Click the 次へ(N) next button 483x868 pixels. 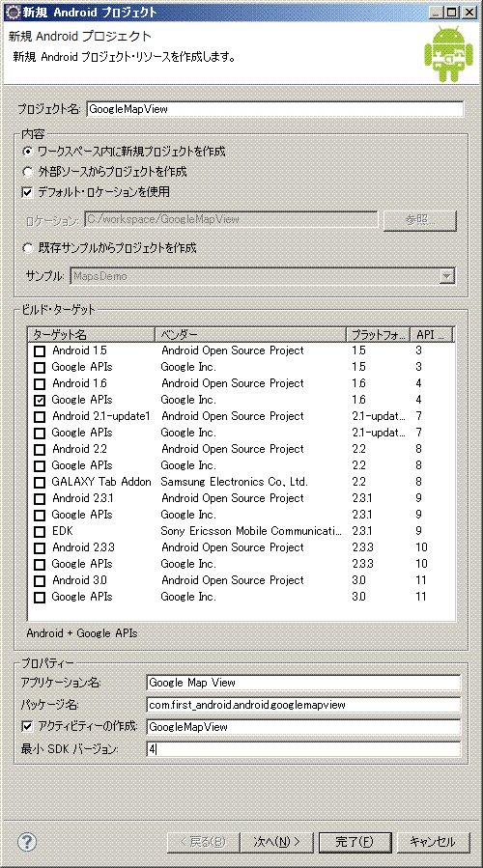[277, 841]
